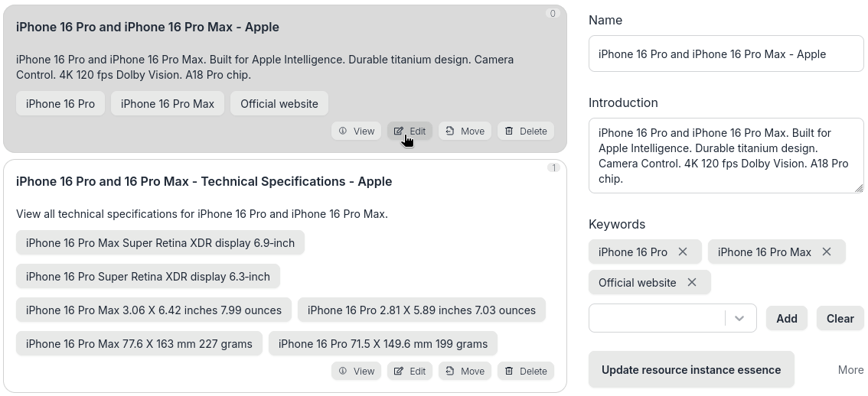This screenshot has width=868, height=396.
Task: Remove the 'iPhone 16 Pro' keyword tag
Action: [683, 252]
